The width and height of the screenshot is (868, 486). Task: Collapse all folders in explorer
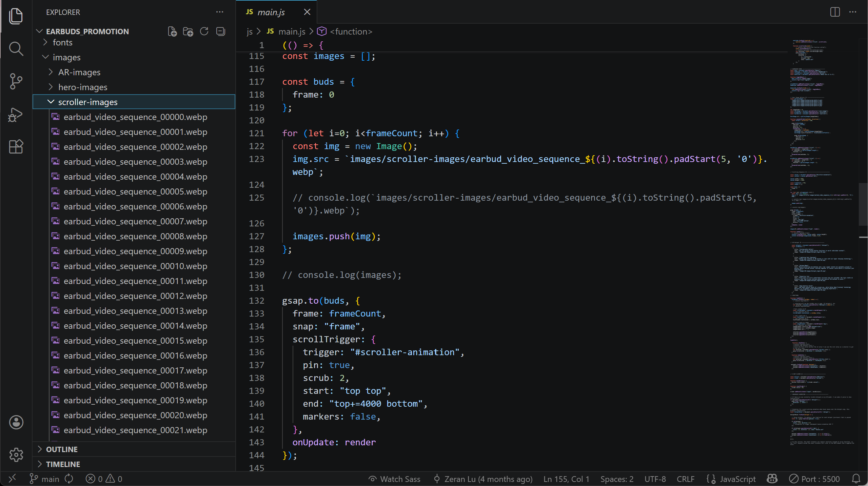click(x=221, y=32)
